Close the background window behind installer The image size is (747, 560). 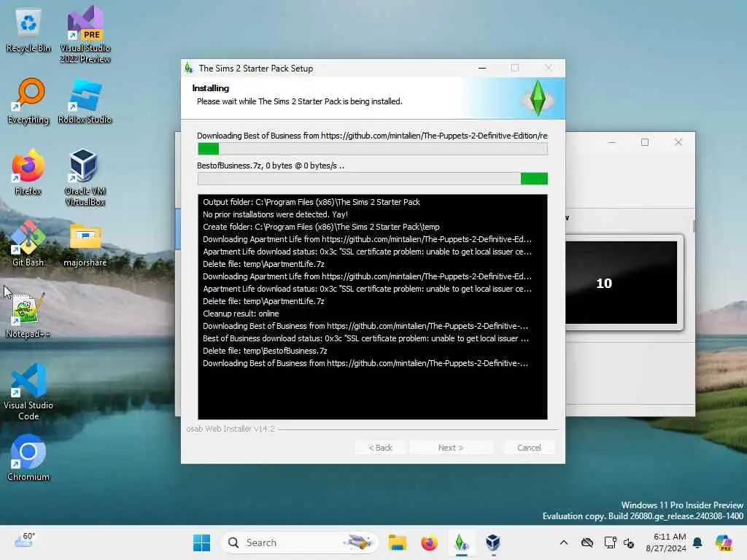[x=678, y=142]
